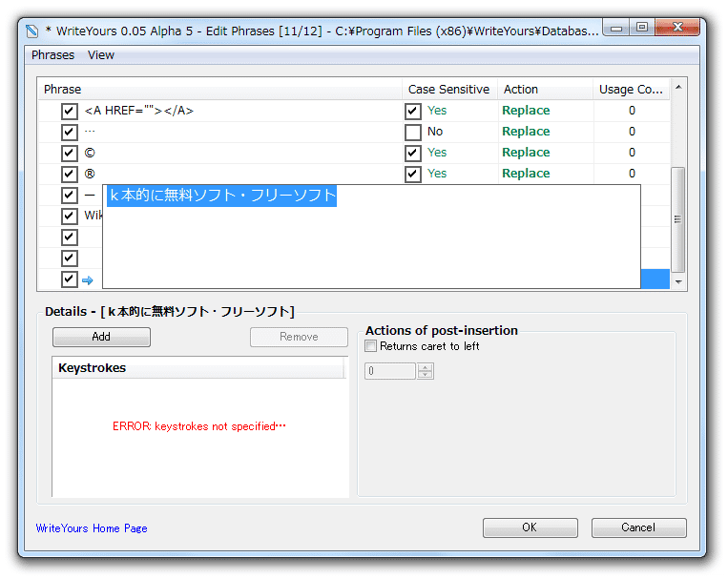This screenshot has height=579, width=728.
Task: Click phrase list scrollbar up arrow
Action: pyautogui.click(x=678, y=88)
